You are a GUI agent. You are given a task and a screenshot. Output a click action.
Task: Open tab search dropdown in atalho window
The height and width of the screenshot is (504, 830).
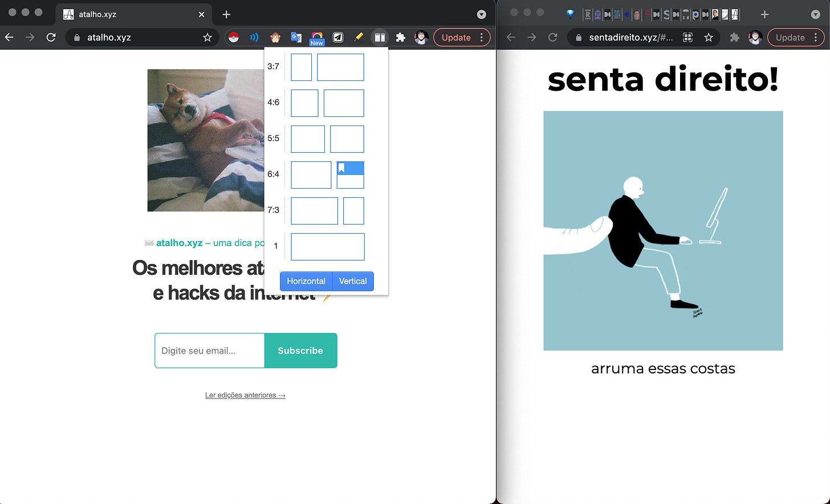pyautogui.click(x=482, y=14)
